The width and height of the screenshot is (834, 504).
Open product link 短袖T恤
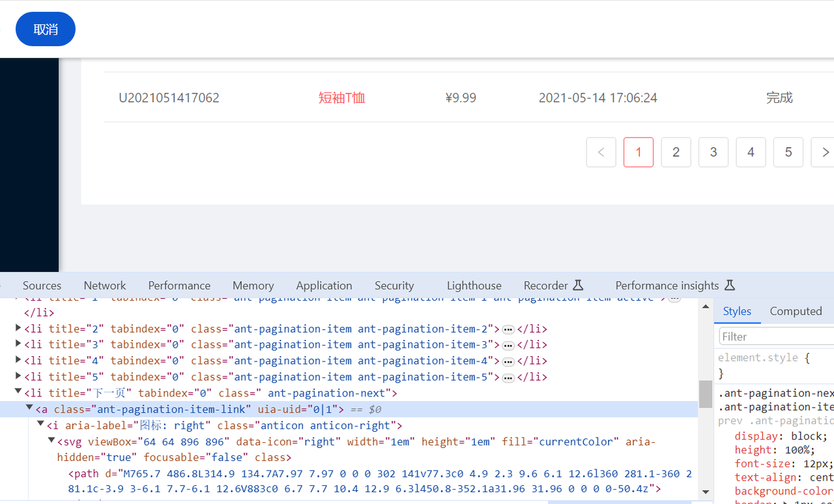click(341, 98)
